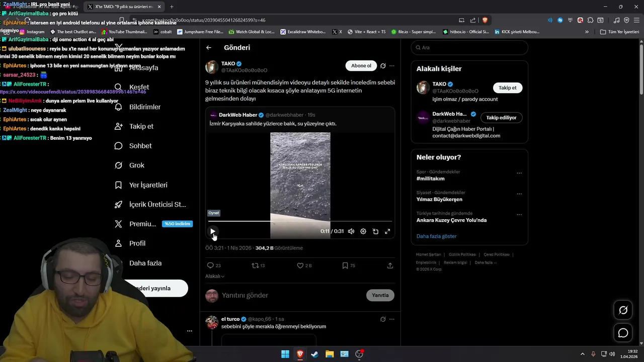Open more options for Yılmaz Büyükerşen trend
The height and width of the screenshot is (362, 644).
tap(519, 194)
